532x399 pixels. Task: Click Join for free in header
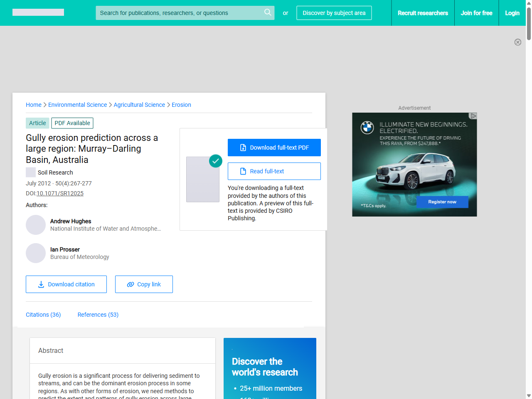(x=476, y=13)
